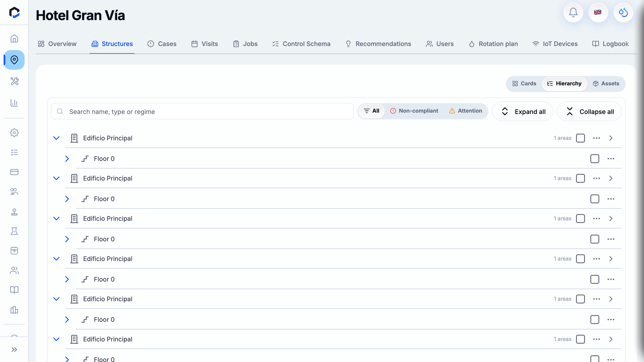Open the IoT Devices tab

click(555, 44)
